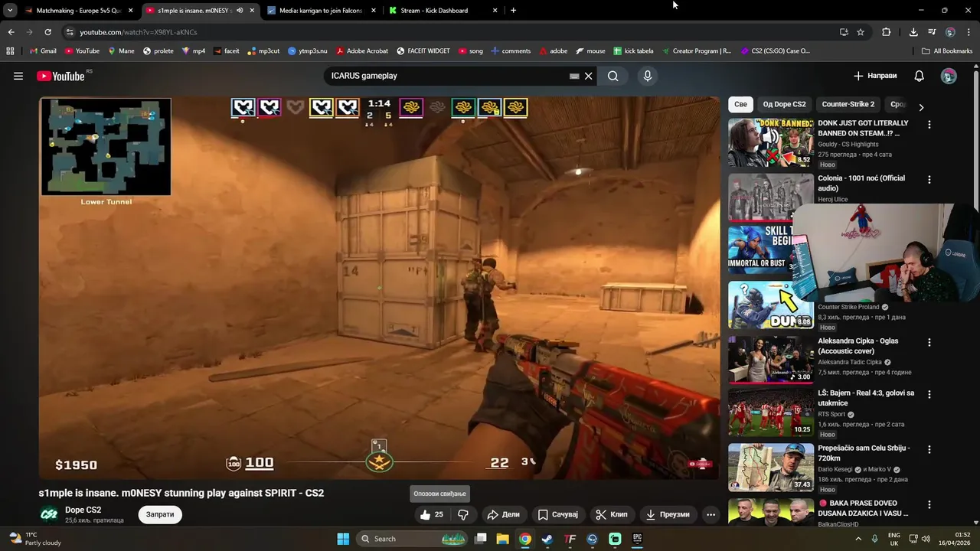Open the FACEIT WIDGET bookmark
The image size is (980, 551).
click(423, 51)
